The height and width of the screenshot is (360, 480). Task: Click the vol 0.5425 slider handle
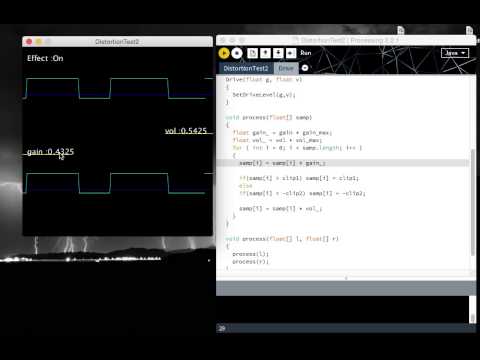click(186, 131)
